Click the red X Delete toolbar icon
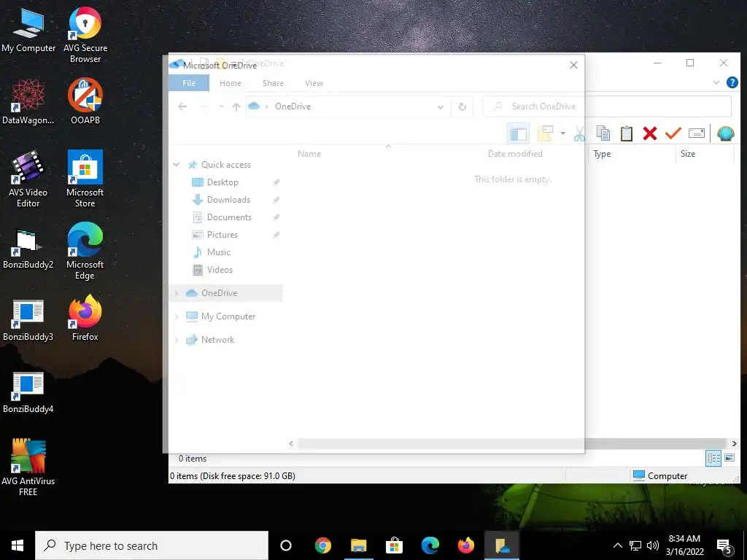The width and height of the screenshot is (747, 560). [x=650, y=133]
